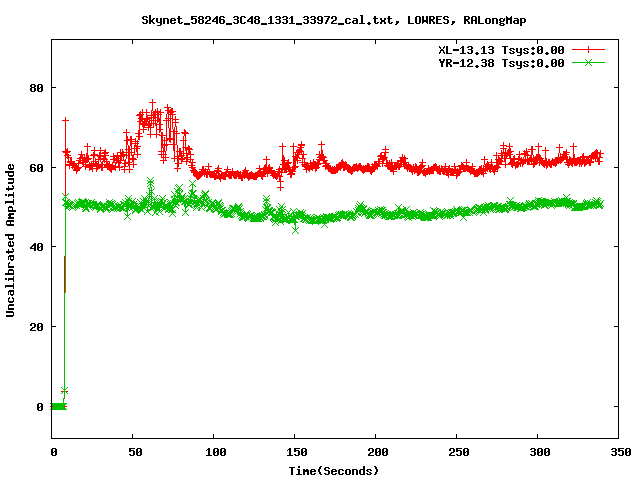Image resolution: width=640 pixels, height=480 pixels.
Task: Click the y-axis tick label 80
Action: click(x=36, y=88)
